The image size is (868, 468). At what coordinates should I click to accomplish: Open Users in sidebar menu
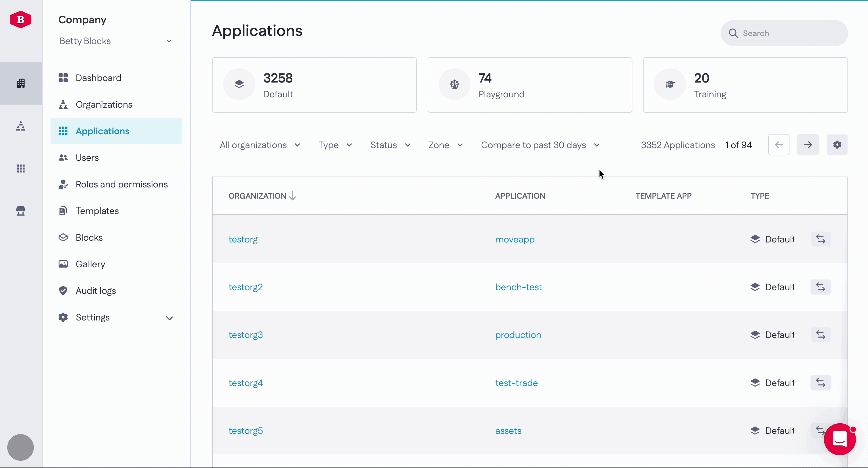116,158
